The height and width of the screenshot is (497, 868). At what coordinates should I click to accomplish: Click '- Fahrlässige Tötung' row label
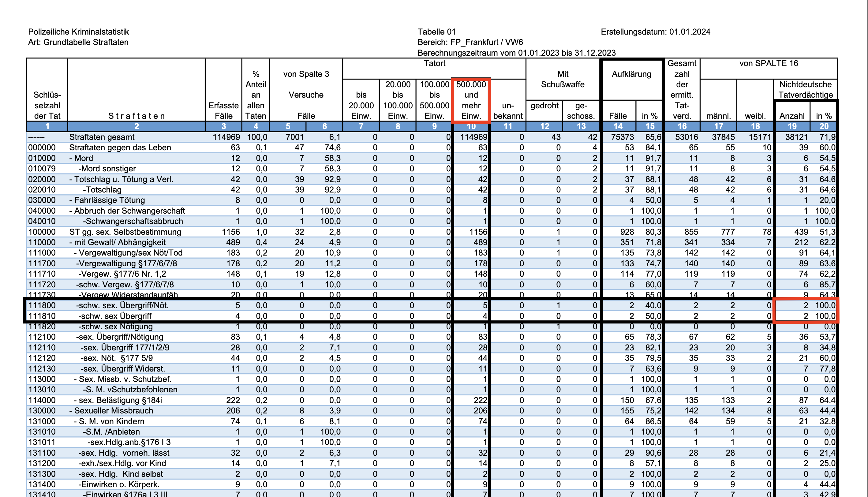pos(107,200)
